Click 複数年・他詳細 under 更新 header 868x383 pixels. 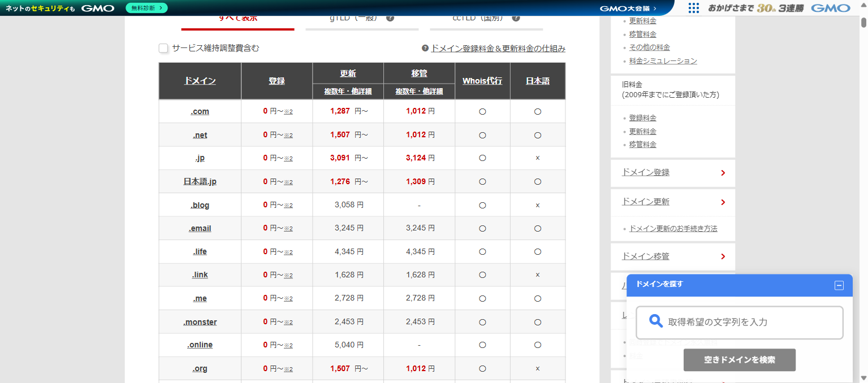coord(348,91)
